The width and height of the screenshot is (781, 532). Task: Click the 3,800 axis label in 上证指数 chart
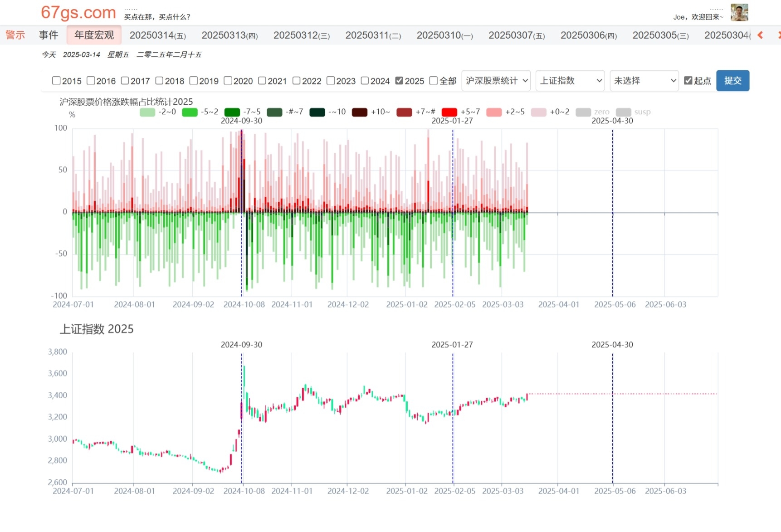[58, 351]
